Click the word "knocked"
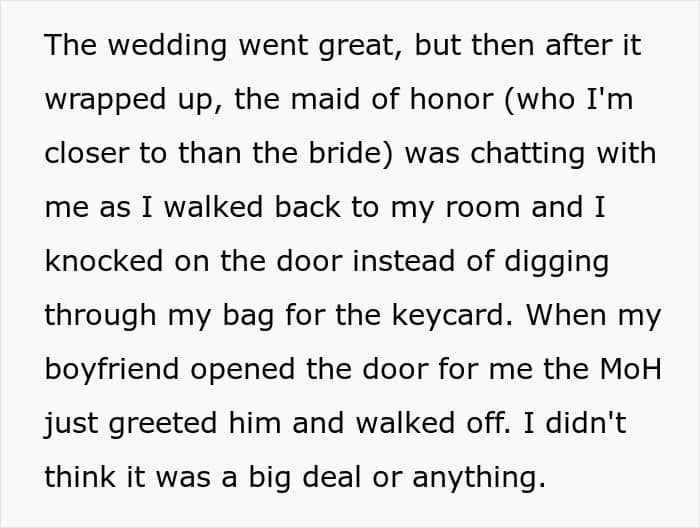 103,261
